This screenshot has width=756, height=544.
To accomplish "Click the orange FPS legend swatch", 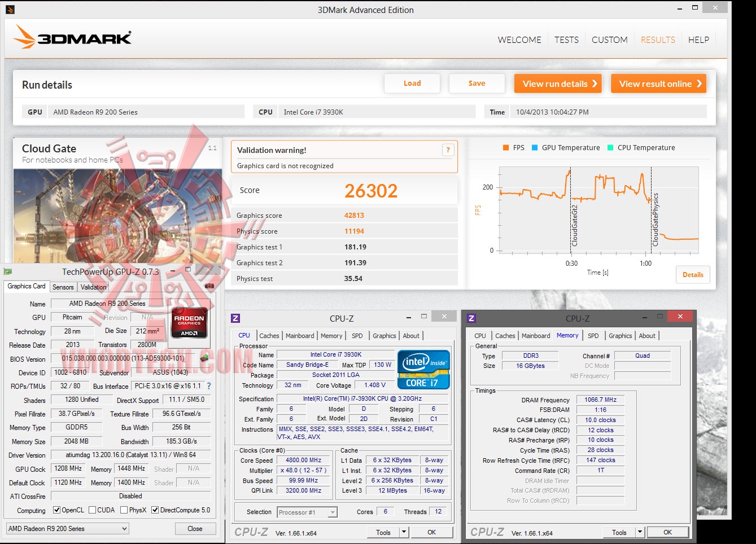I will click(x=506, y=148).
